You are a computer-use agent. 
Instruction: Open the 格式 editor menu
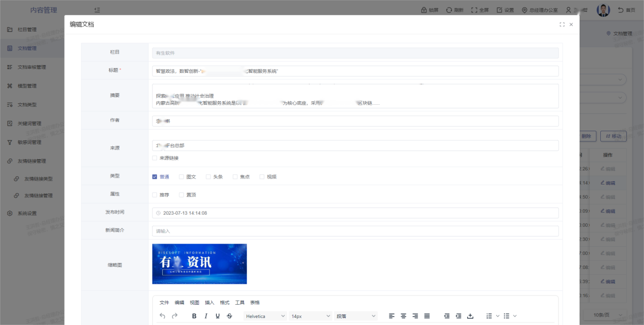[225, 303]
